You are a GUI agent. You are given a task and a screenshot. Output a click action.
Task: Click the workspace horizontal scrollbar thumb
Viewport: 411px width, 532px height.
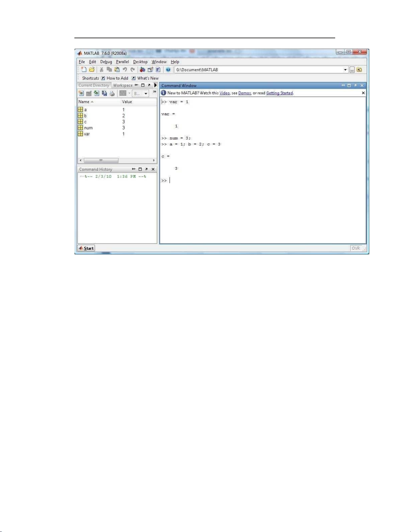101,160
